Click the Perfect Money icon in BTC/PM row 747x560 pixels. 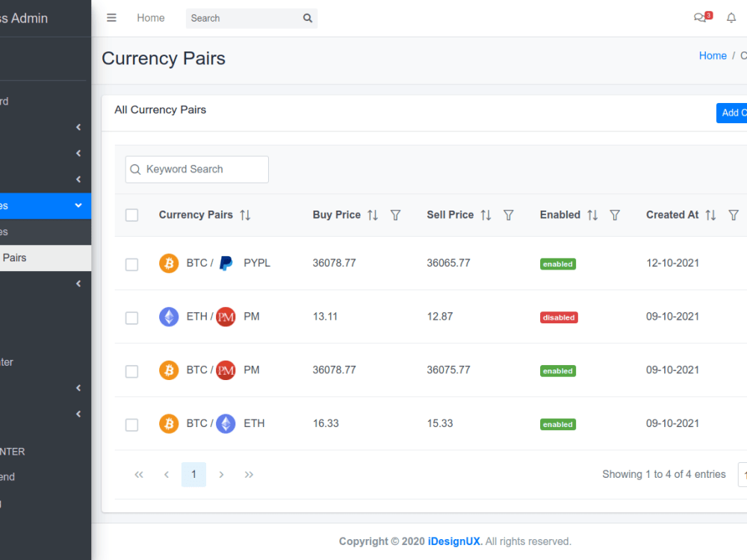[226, 370]
